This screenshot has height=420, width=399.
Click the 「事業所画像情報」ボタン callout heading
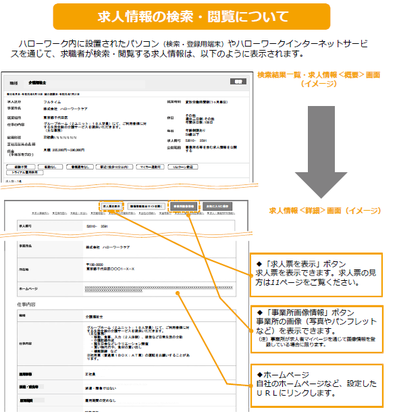point(305,313)
